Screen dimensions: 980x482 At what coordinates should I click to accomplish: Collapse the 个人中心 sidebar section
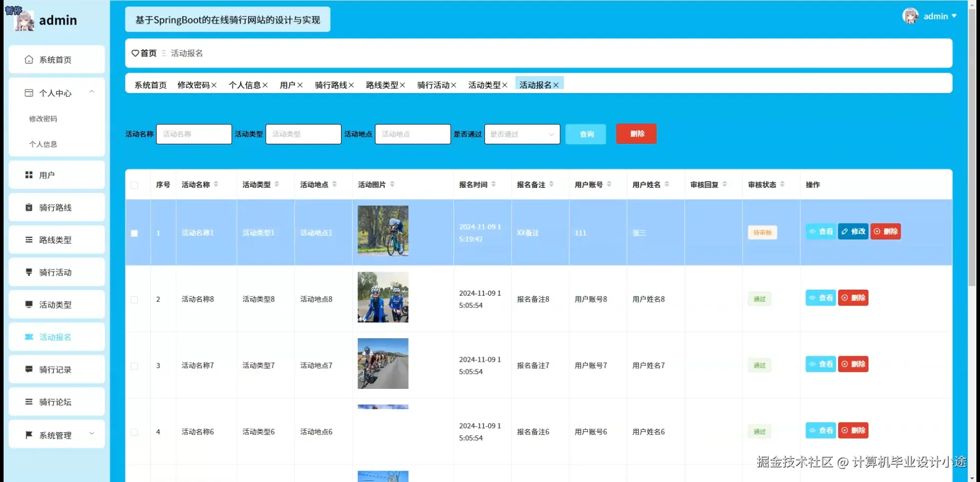point(92,92)
